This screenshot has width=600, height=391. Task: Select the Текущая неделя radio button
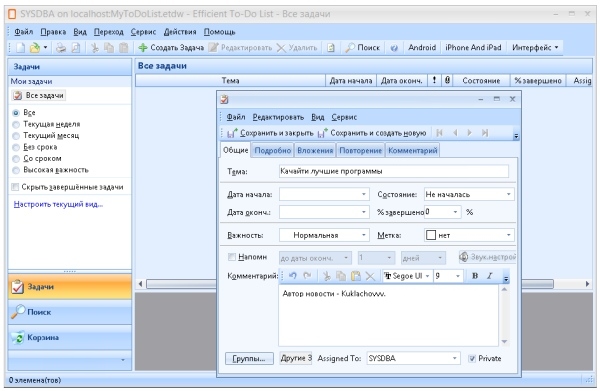[x=16, y=124]
